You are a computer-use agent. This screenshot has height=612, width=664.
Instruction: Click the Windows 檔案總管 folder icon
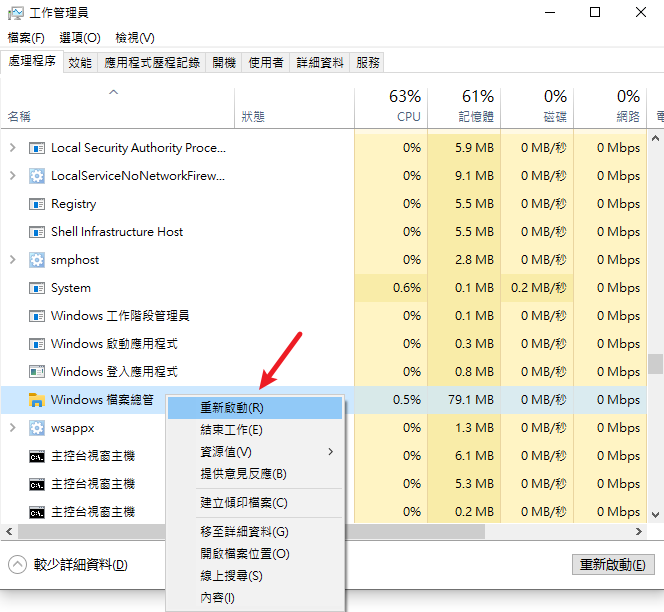click(x=37, y=400)
